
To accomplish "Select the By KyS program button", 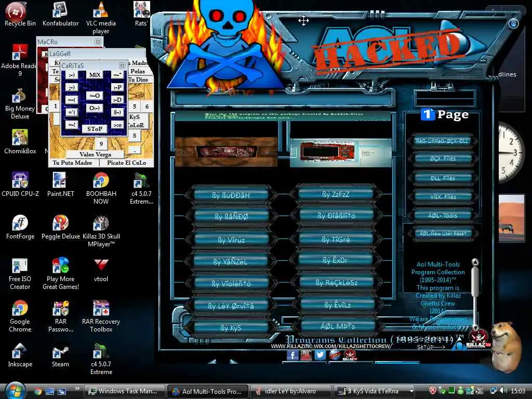I will click(231, 327).
